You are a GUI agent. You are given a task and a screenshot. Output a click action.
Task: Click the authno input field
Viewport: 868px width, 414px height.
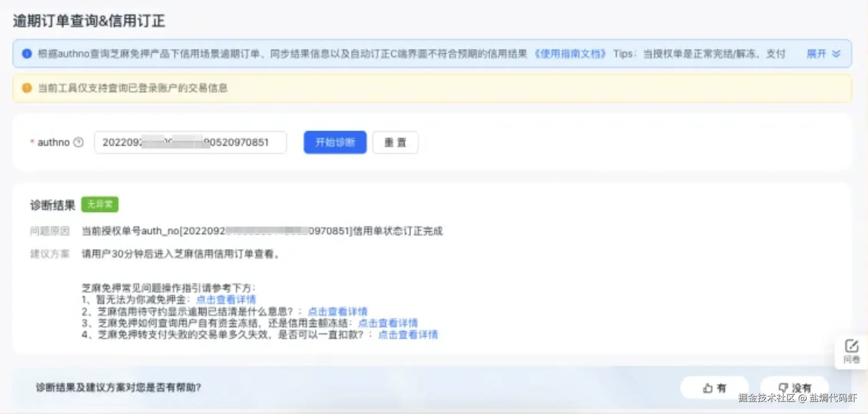[x=190, y=142]
